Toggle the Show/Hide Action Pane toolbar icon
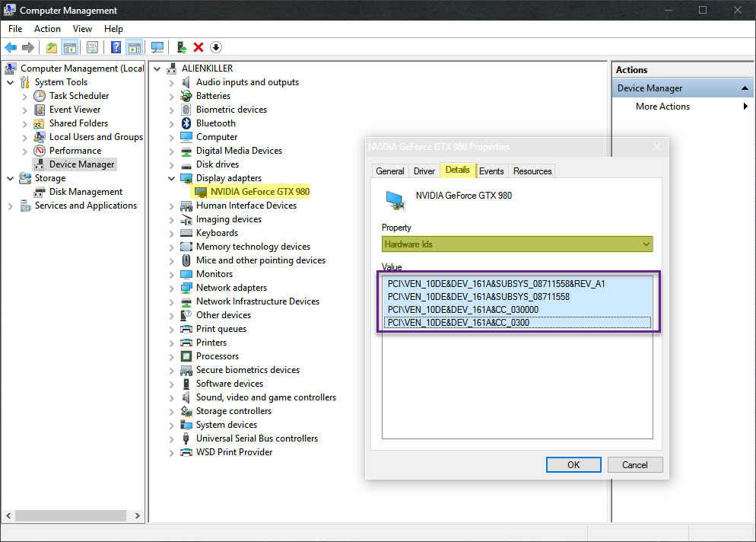The height and width of the screenshot is (542, 756). [134, 47]
